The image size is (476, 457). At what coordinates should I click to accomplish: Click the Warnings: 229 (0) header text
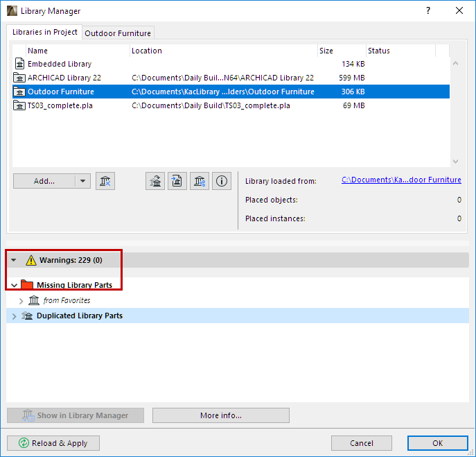point(71,260)
